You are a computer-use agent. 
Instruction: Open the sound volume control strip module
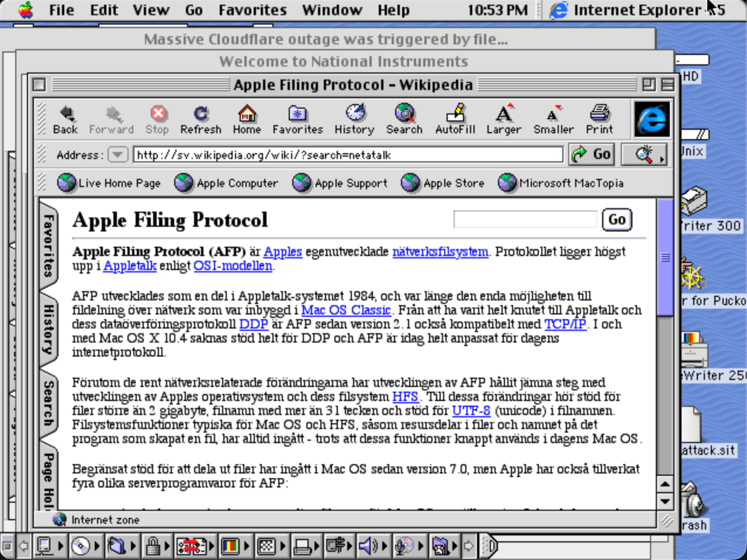click(x=368, y=547)
